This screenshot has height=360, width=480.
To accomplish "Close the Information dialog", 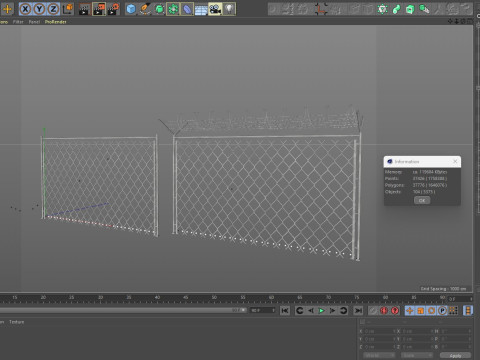I will click(455, 161).
